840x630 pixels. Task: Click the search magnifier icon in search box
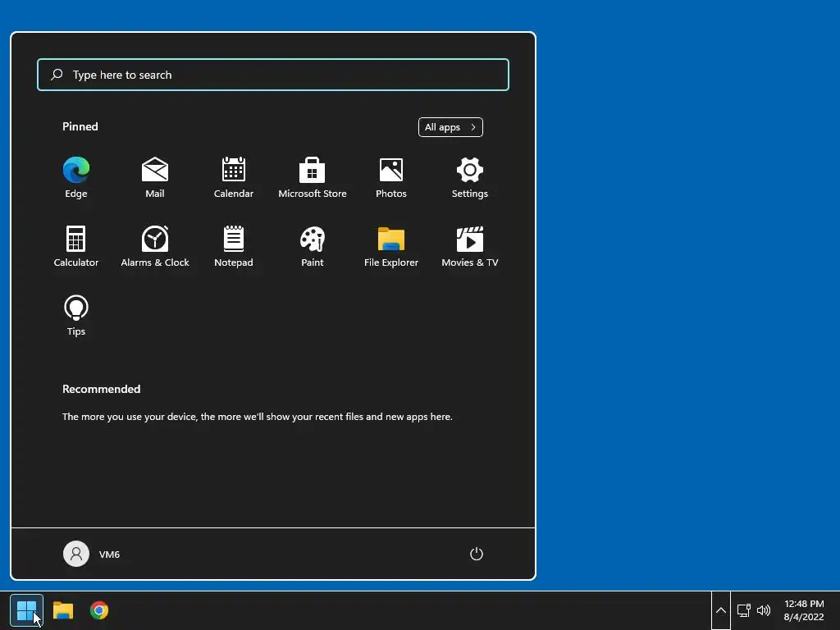(x=57, y=75)
